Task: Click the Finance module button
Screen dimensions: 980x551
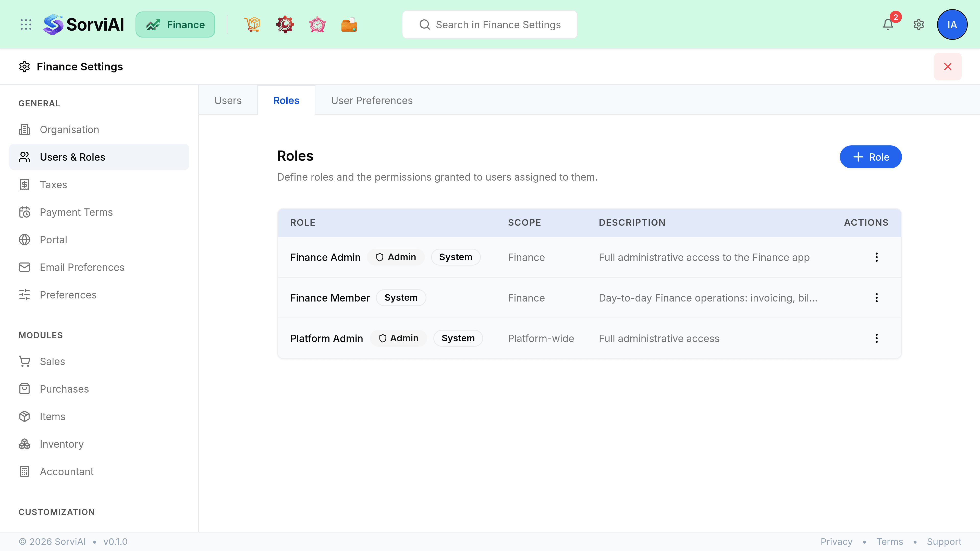Action: (x=175, y=25)
